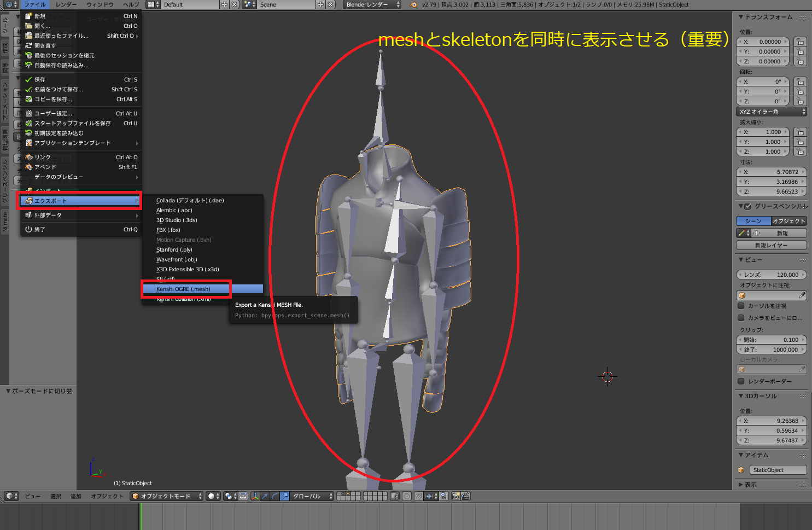Toggle lock on rotation X
Screen dimensions: 812x530
click(800, 81)
